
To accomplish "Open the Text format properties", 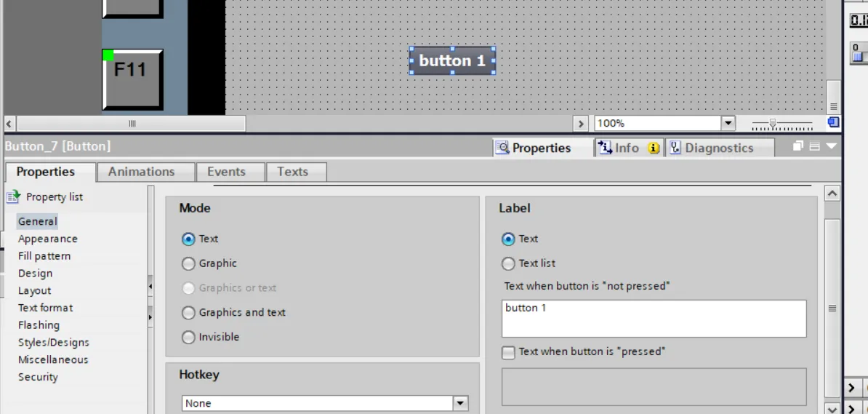I will pos(45,308).
